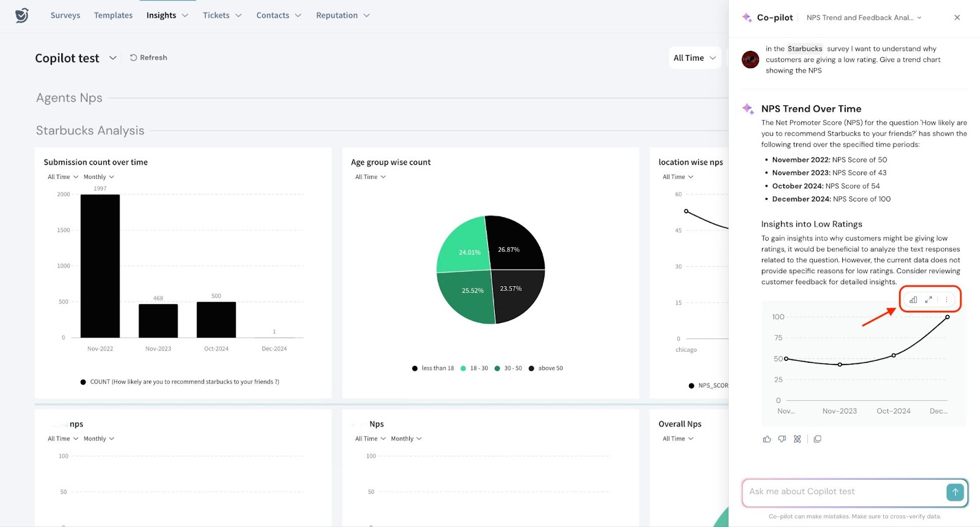This screenshot has height=527, width=980.
Task: Give thumbs down to Co-pilot response
Action: coord(782,439)
